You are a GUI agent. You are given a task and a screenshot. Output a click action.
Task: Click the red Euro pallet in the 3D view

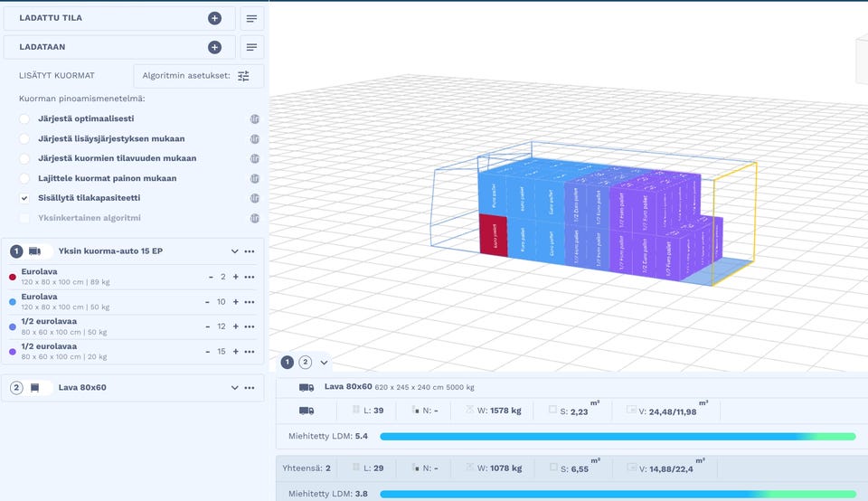493,235
